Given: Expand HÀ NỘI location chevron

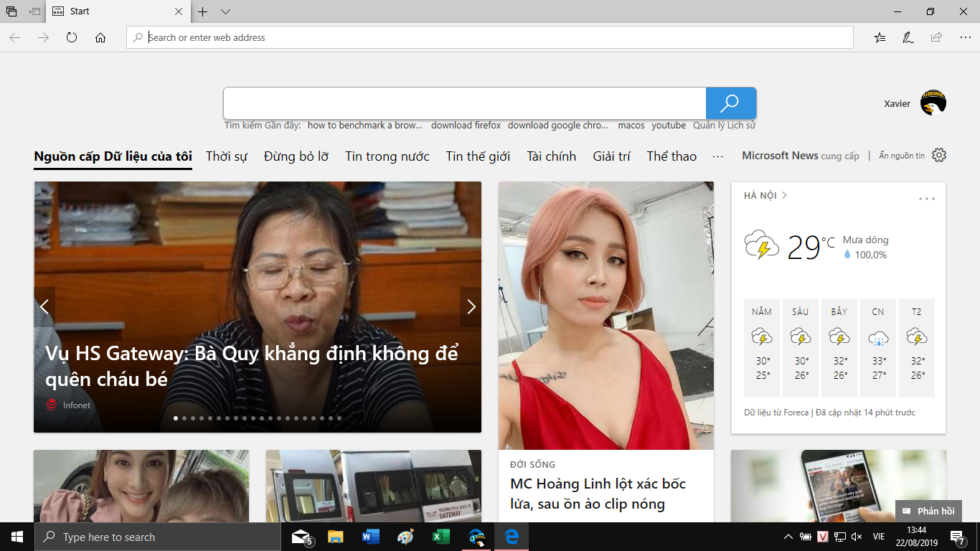Looking at the screenshot, I should [784, 195].
